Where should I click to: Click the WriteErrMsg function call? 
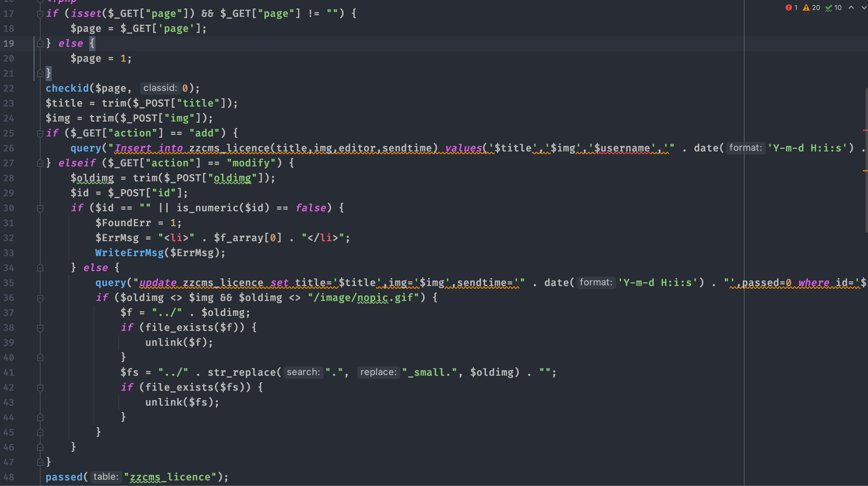coord(129,253)
